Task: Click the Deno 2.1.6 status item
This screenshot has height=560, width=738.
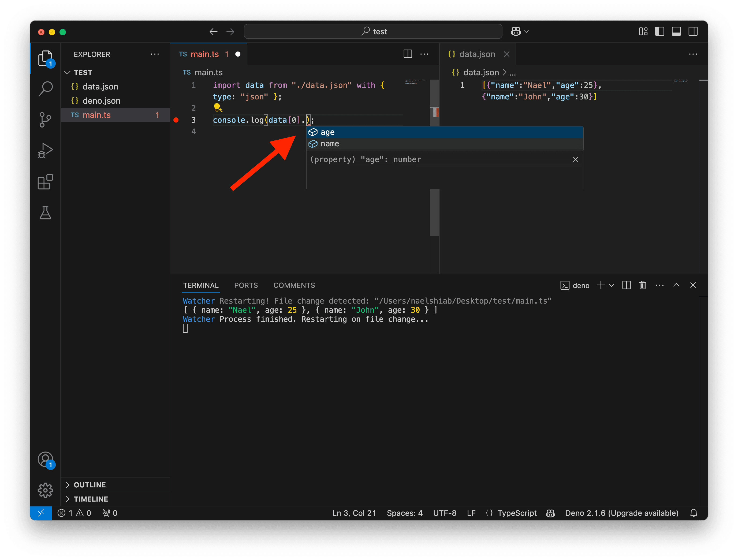Action: (x=621, y=513)
